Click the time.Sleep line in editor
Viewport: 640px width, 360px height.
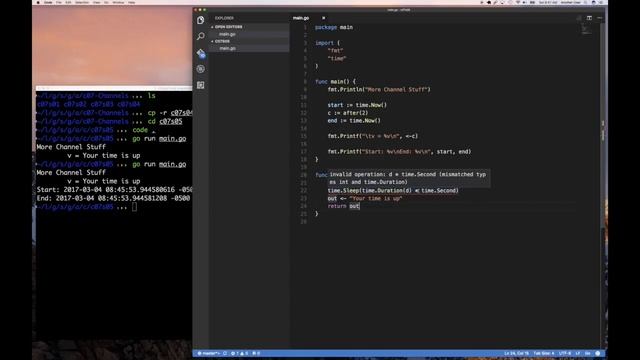pyautogui.click(x=393, y=191)
